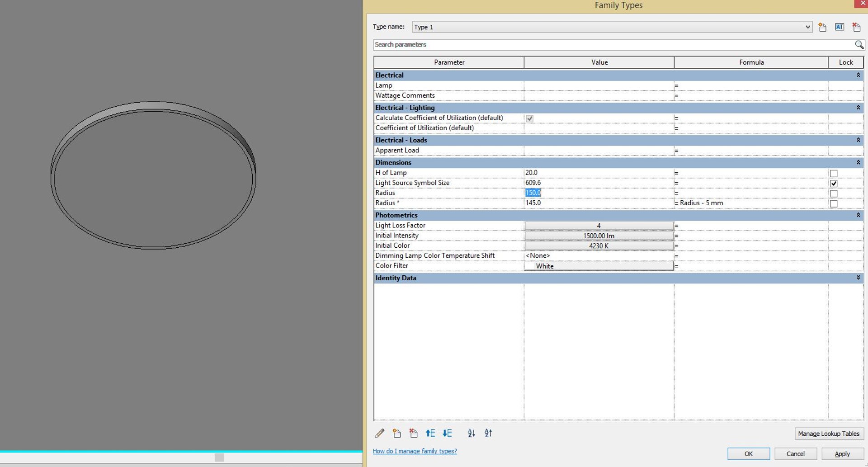The image size is (868, 467).
Task: Open the Type name dropdown
Action: [807, 27]
